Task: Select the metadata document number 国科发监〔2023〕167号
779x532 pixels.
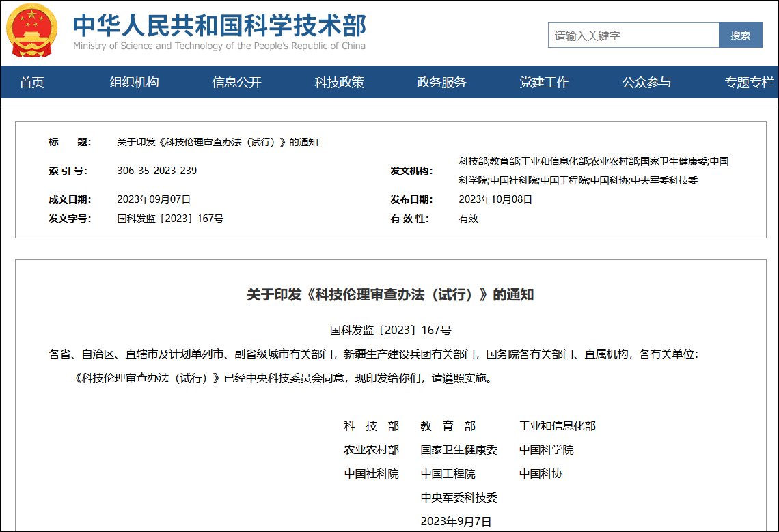Action: pyautogui.click(x=170, y=219)
